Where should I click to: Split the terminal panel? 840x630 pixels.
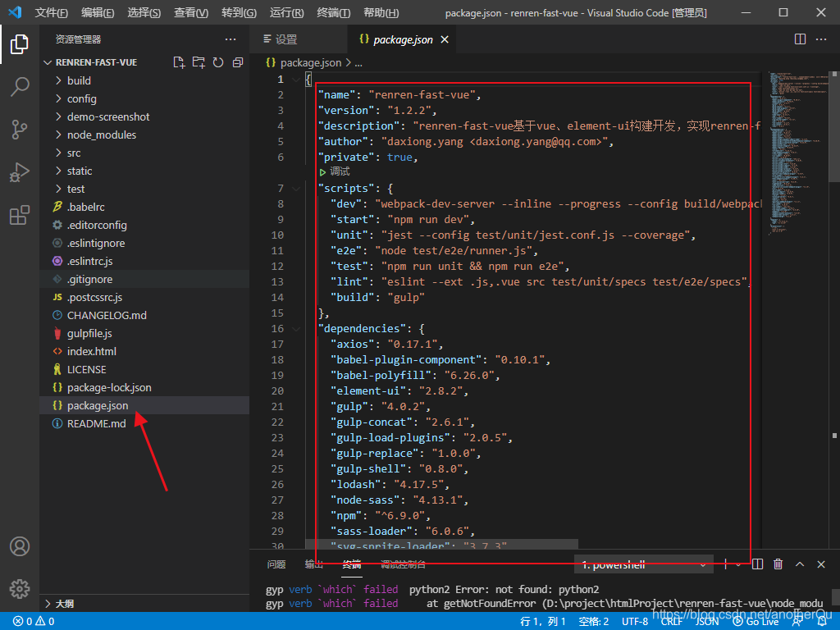click(757, 564)
